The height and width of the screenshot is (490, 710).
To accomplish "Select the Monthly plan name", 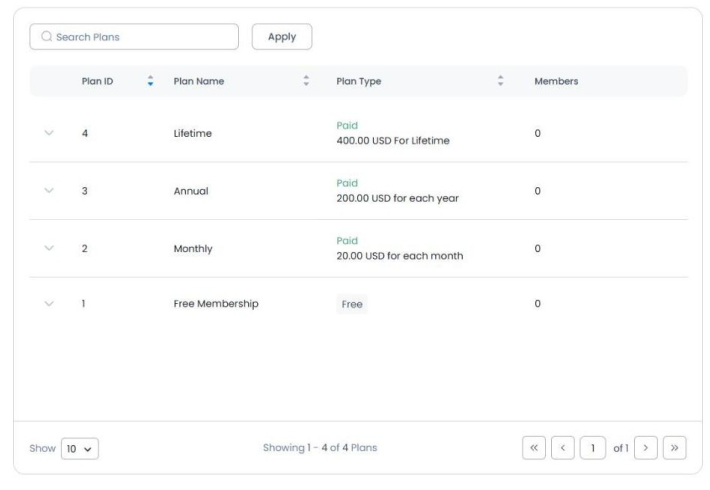I will click(193, 249).
